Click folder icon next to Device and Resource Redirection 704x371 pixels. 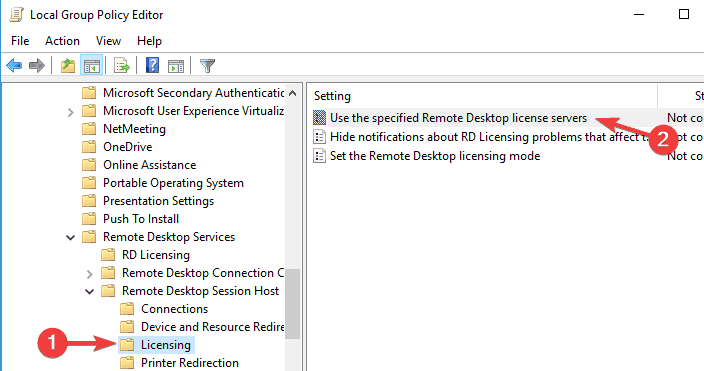127,327
